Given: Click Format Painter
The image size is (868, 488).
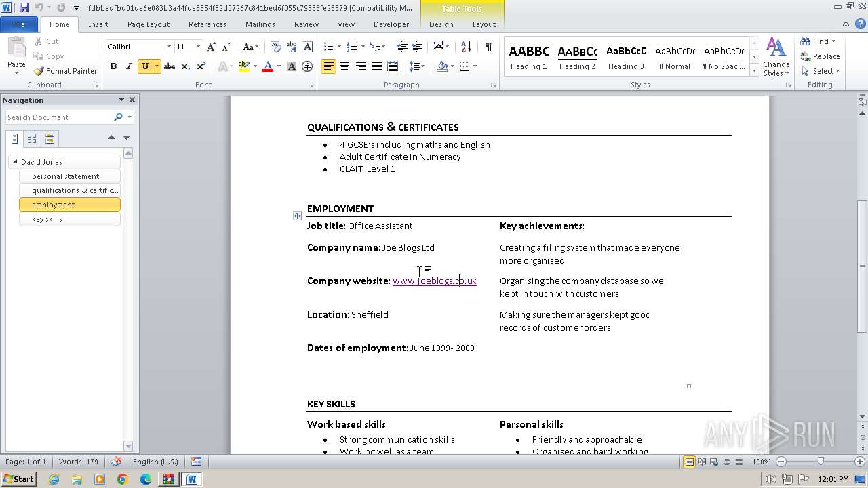Looking at the screenshot, I should tap(65, 71).
